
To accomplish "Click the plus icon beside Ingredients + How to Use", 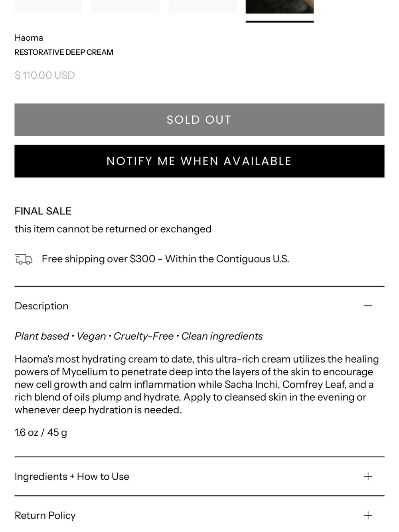I will point(368,477).
